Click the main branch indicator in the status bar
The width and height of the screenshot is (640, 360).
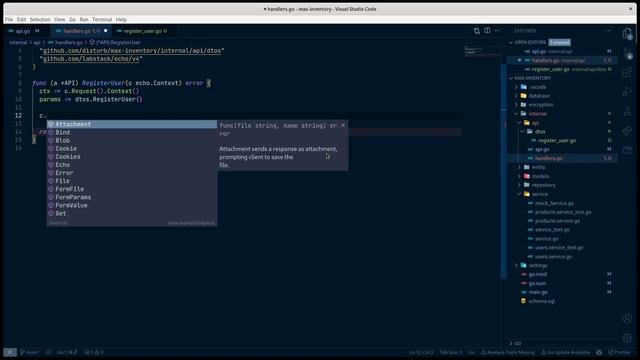30,352
